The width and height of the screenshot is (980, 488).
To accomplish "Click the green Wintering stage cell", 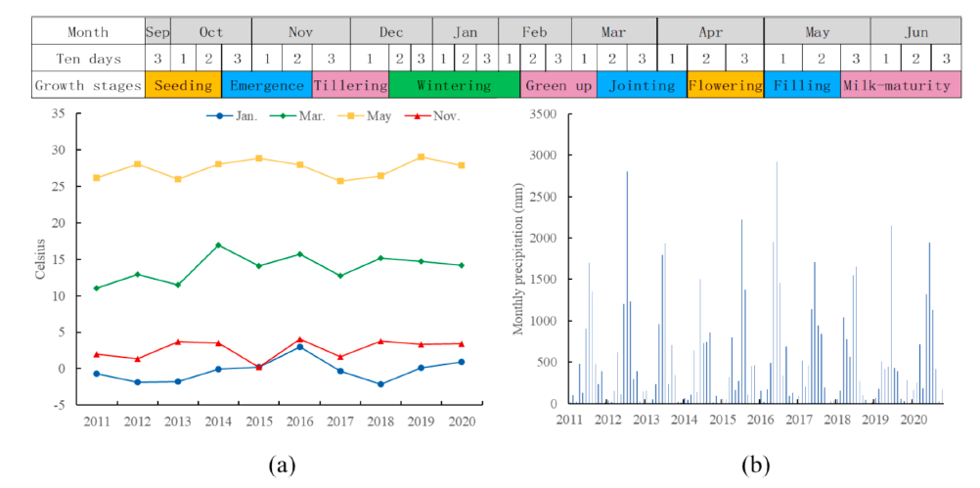I will click(454, 85).
